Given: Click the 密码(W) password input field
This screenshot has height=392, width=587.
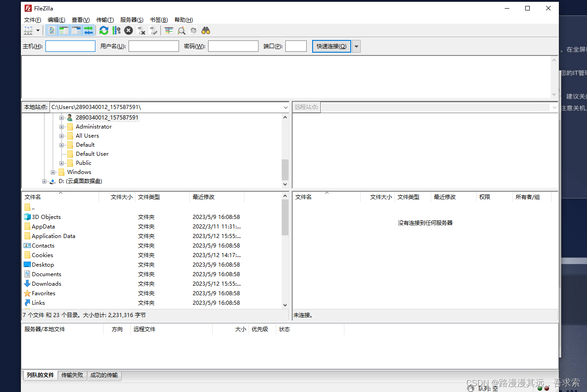Looking at the screenshot, I should click(233, 46).
